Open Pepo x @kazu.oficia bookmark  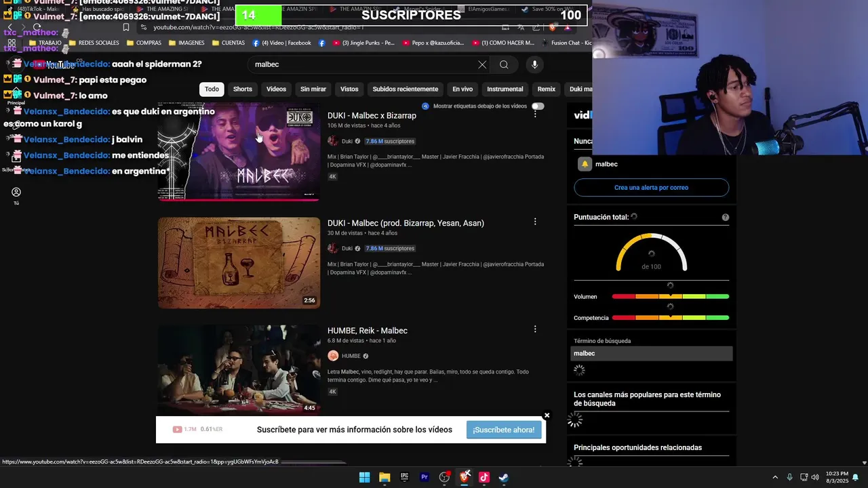(x=433, y=43)
